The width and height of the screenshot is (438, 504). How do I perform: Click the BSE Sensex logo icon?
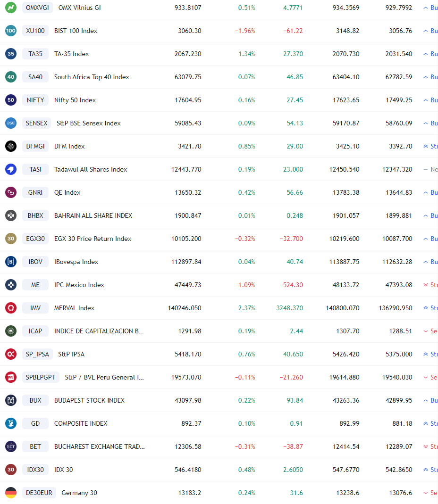[x=11, y=123]
